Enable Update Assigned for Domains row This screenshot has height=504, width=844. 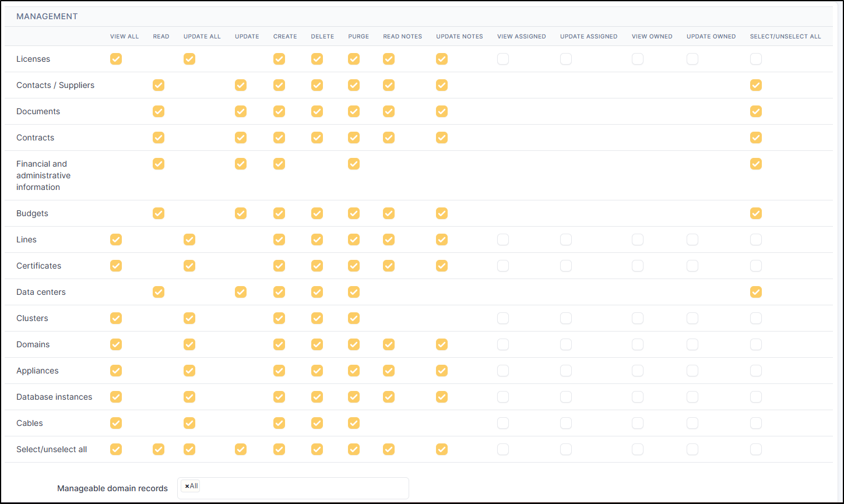566,344
